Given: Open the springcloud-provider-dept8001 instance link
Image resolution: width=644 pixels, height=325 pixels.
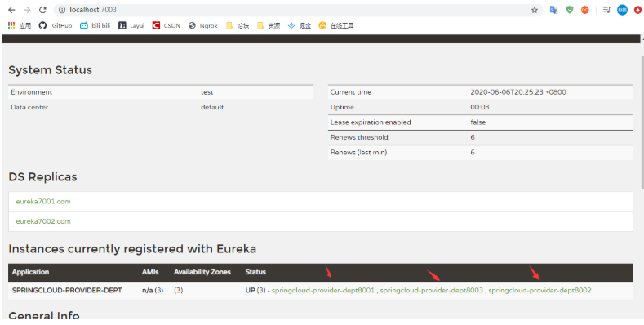Looking at the screenshot, I should 323,291.
